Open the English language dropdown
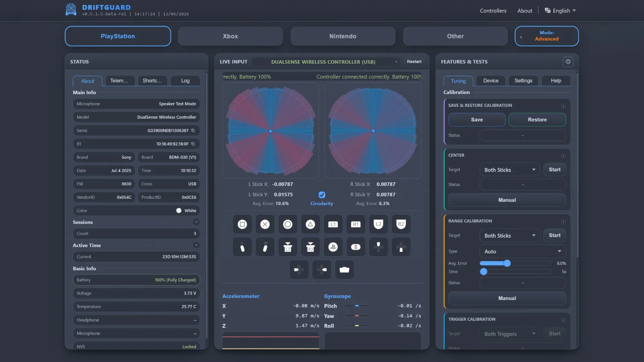 click(560, 11)
